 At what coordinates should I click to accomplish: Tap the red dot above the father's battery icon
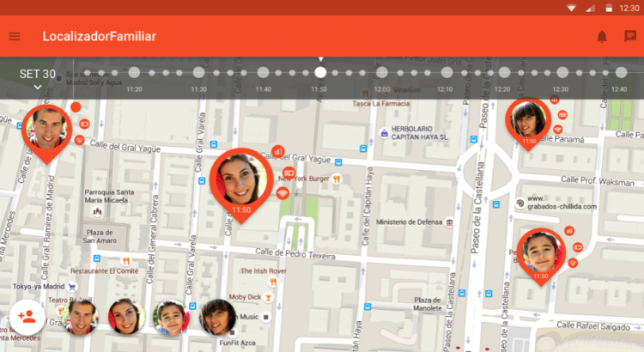76,107
